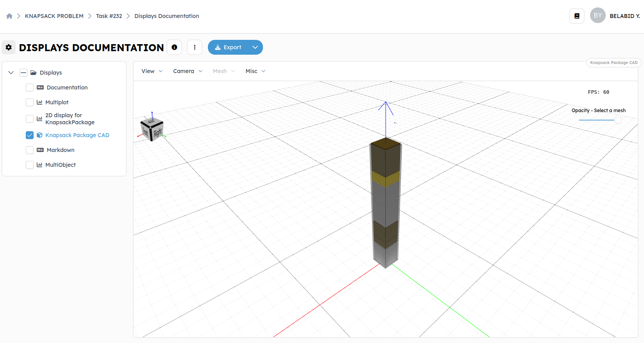Screen dimensions: 644x343
Task: Click the BY user avatar
Action: point(597,16)
